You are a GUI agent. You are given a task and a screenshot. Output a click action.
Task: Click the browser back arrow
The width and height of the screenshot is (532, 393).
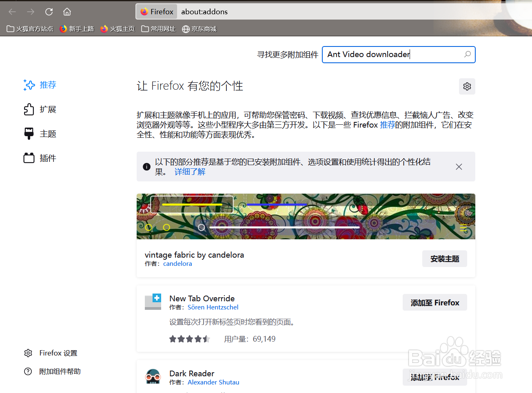[12, 12]
